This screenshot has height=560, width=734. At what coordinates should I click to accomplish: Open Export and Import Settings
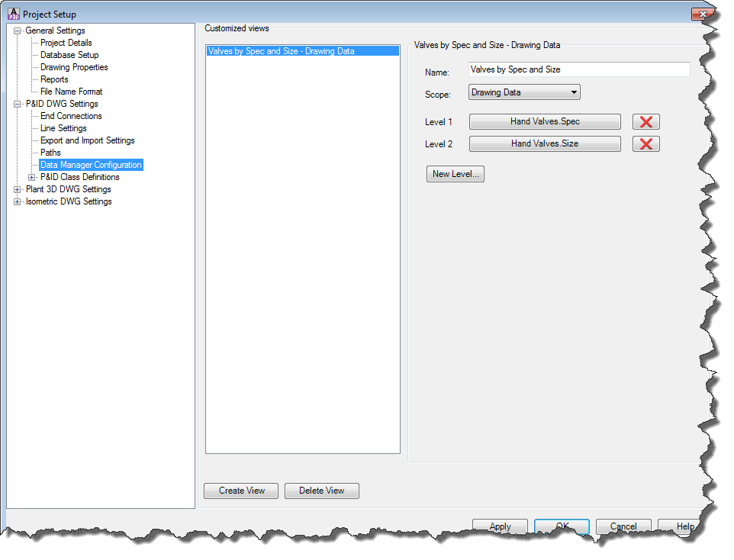click(88, 140)
